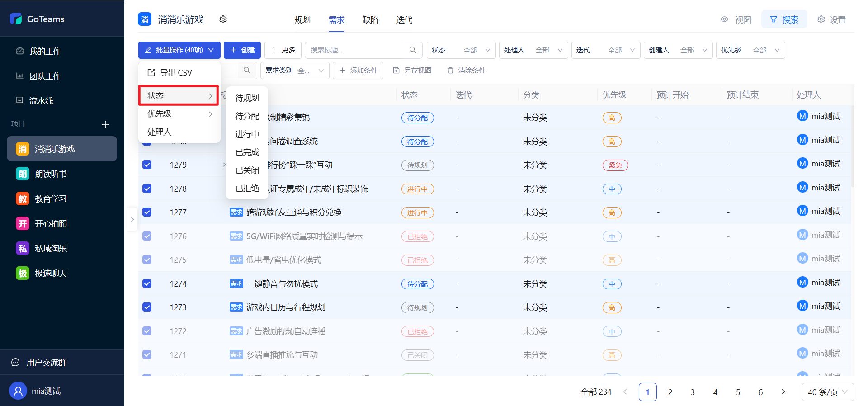Open the 私域淘乐 project icon
868x406 pixels.
(23, 248)
